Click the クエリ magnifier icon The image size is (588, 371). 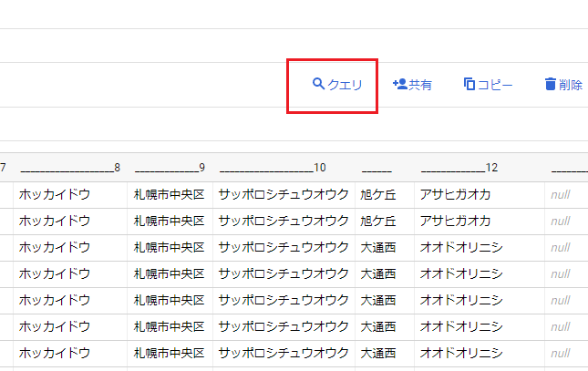pos(318,84)
